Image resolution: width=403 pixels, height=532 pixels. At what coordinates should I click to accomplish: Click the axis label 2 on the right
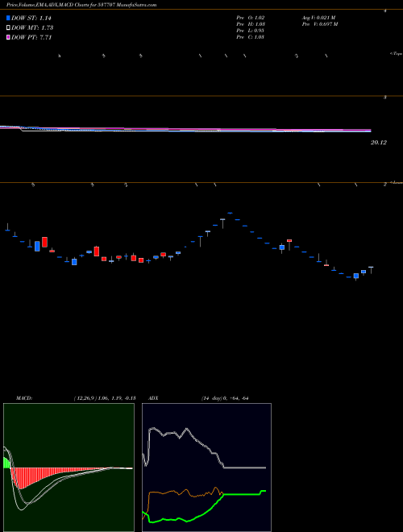385,185
